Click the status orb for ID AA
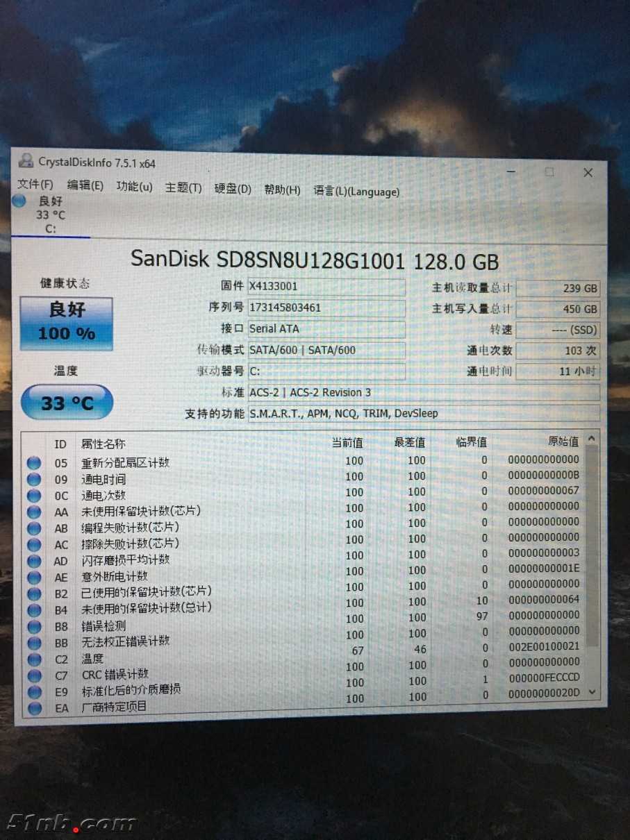 pos(33,512)
